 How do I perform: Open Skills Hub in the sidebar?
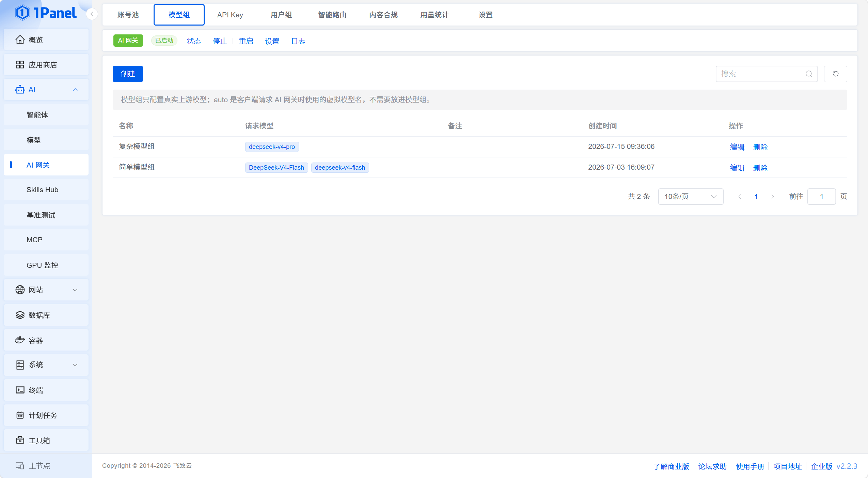click(46, 190)
